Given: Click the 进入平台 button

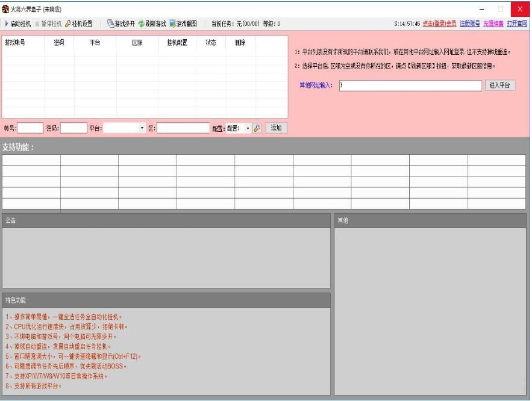Looking at the screenshot, I should click(500, 85).
